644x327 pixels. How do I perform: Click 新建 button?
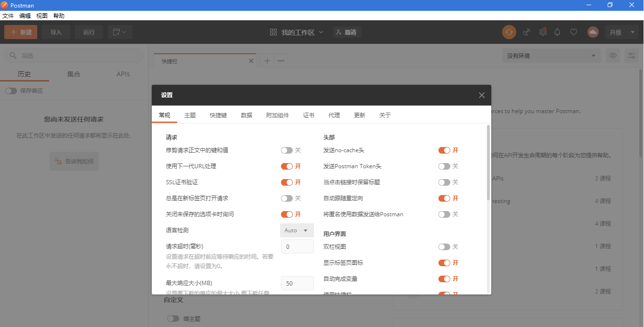(21, 32)
